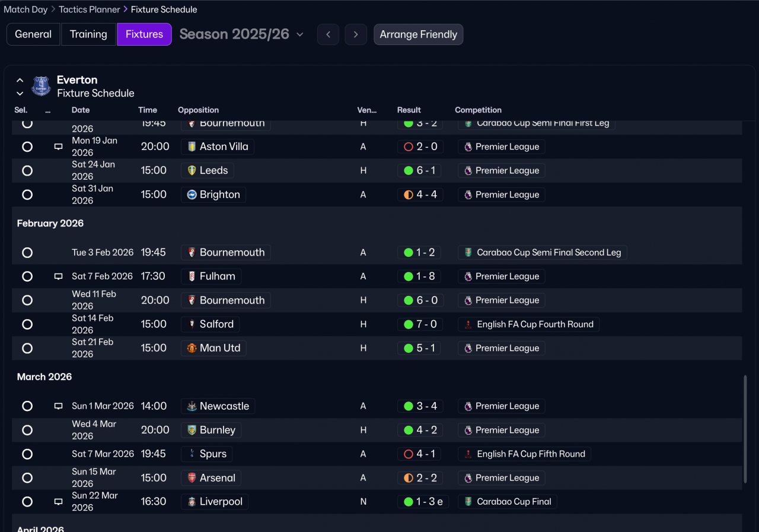759x532 pixels.
Task: Click the Salford club badge icon
Action: [192, 324]
